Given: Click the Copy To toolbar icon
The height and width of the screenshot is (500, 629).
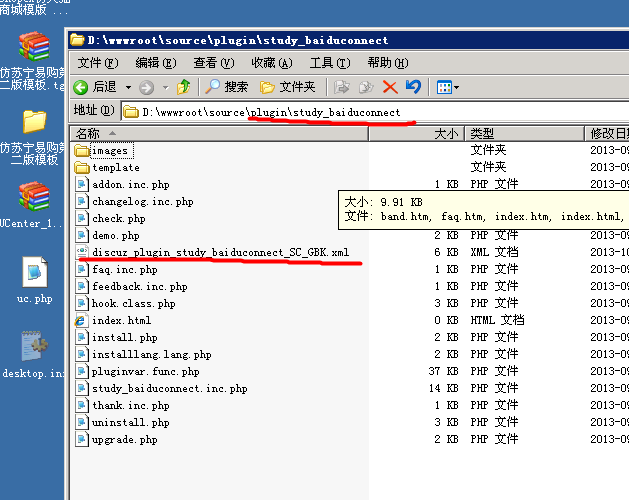Looking at the screenshot, I should (366, 87).
